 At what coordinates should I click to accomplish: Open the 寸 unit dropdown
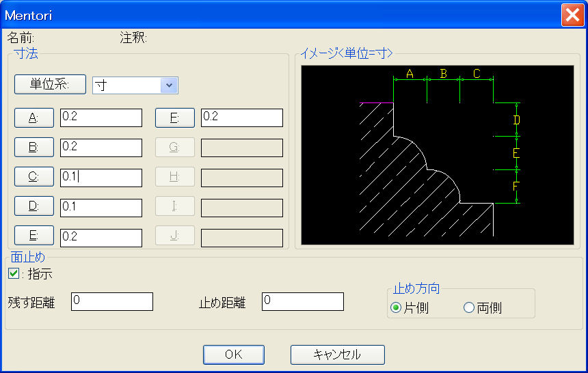169,85
